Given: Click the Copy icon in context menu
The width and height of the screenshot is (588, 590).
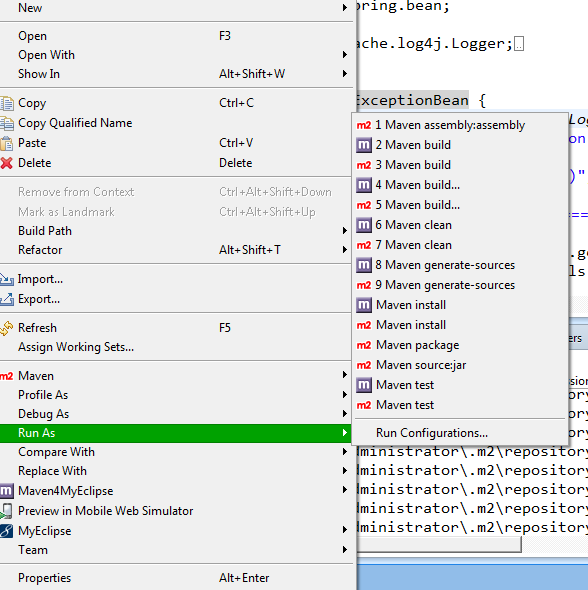Looking at the screenshot, I should [7, 103].
